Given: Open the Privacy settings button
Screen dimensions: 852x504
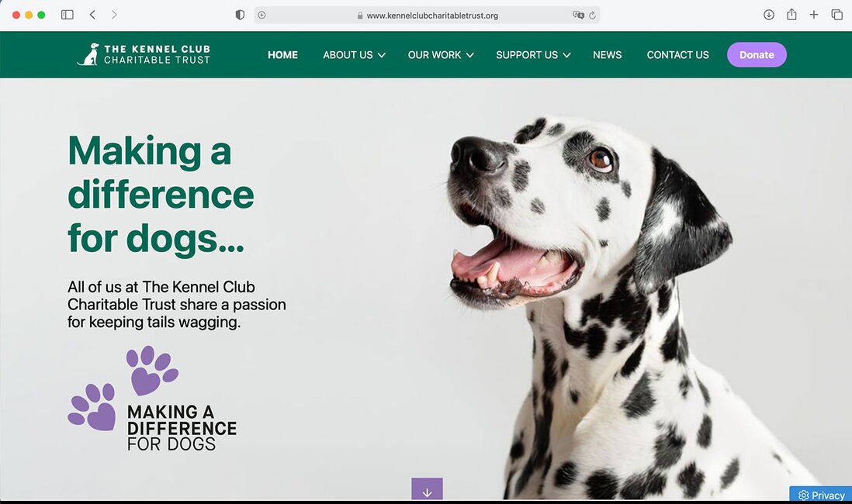Looking at the screenshot, I should pos(820,494).
